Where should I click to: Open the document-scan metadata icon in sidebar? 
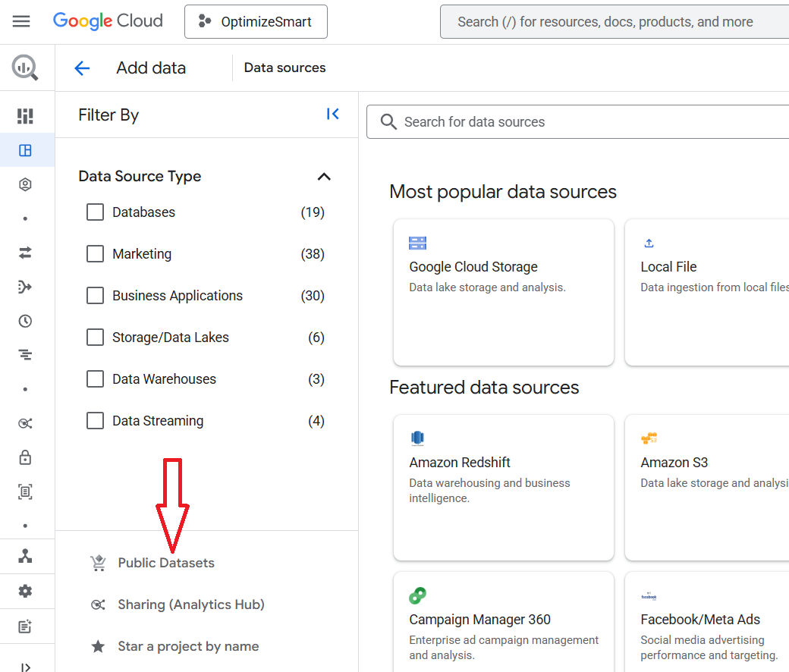point(25,491)
